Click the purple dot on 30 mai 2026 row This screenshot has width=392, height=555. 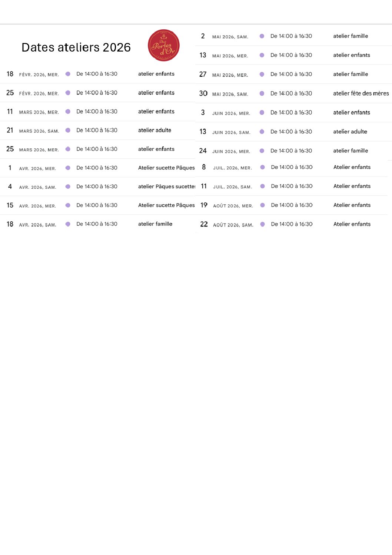(x=262, y=93)
